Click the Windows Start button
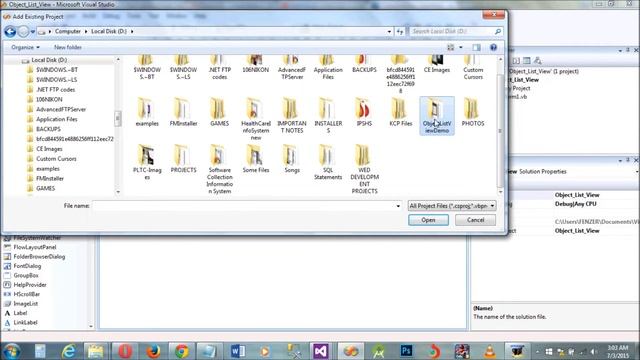 [11, 351]
